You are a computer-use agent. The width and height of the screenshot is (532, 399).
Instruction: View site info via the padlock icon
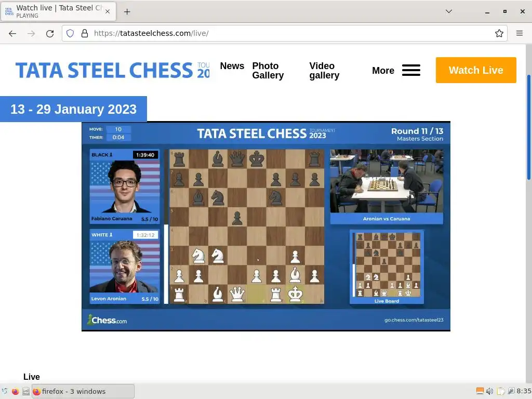pos(85,33)
